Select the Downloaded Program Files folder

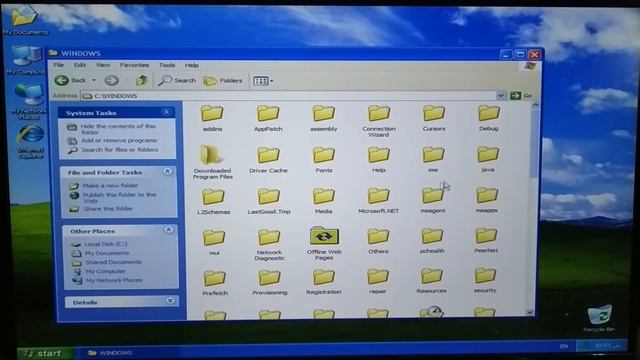coord(212,162)
